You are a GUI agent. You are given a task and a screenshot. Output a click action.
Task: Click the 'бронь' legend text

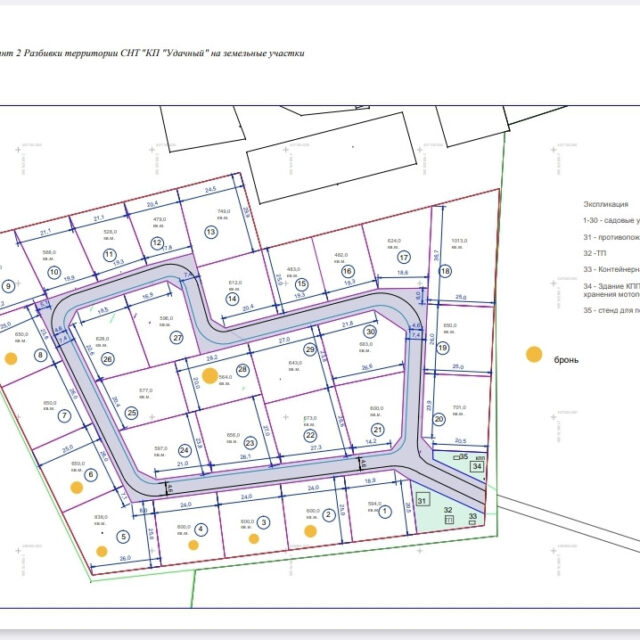pyautogui.click(x=566, y=360)
